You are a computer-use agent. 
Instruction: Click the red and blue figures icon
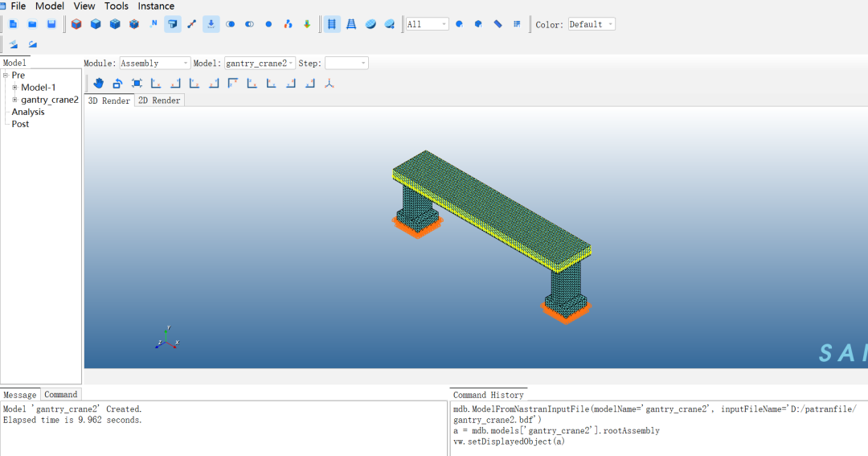(x=288, y=24)
